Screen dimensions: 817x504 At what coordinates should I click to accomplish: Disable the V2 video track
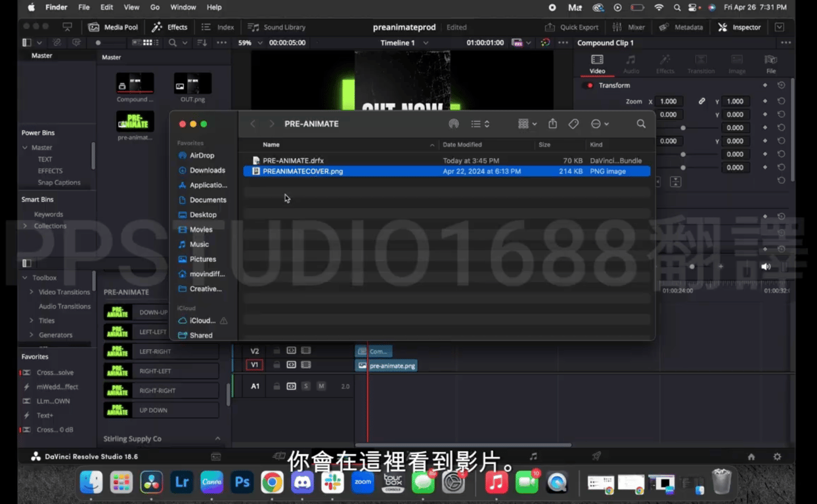coord(305,351)
